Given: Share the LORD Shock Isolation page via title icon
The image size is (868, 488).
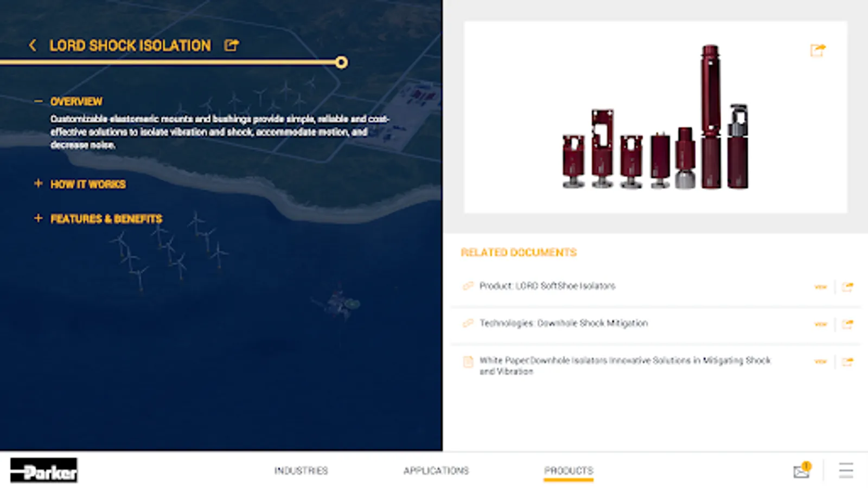Looking at the screenshot, I should [x=232, y=45].
